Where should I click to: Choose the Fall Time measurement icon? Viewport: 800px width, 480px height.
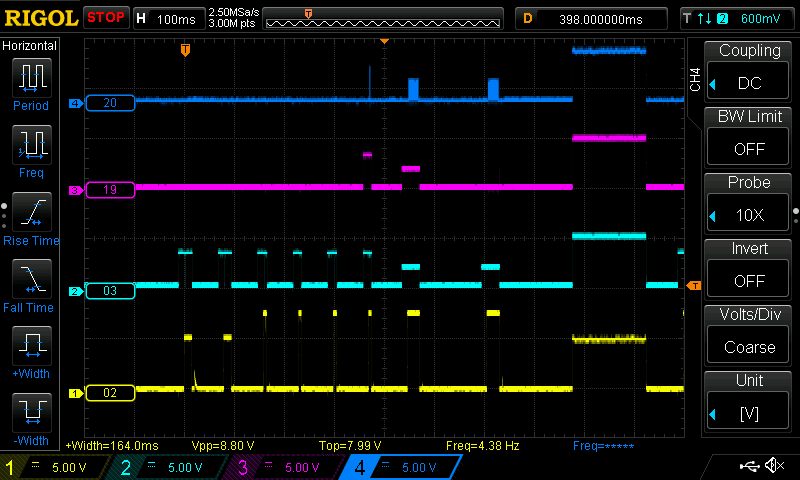click(31, 279)
